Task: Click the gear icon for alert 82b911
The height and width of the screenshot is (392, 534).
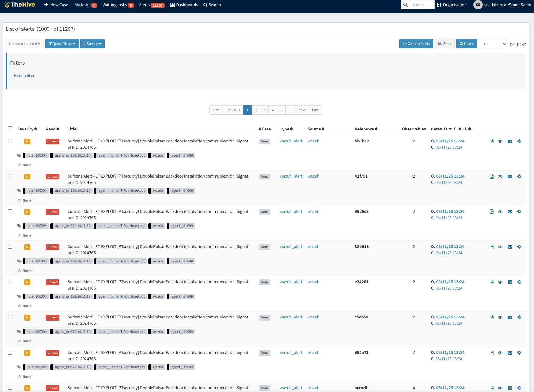Action: (519, 247)
